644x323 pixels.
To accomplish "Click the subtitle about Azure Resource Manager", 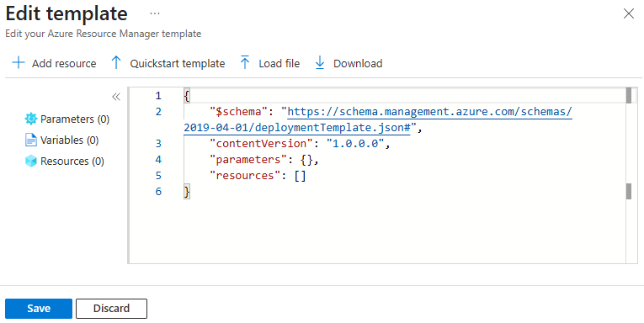I will click(x=103, y=34).
